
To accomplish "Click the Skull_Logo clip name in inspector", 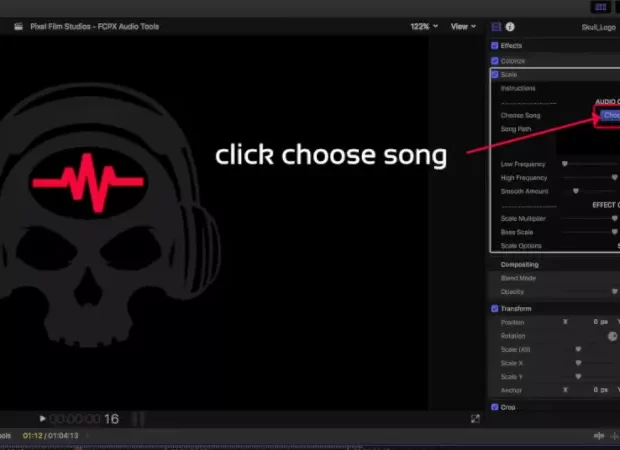I will tap(598, 27).
